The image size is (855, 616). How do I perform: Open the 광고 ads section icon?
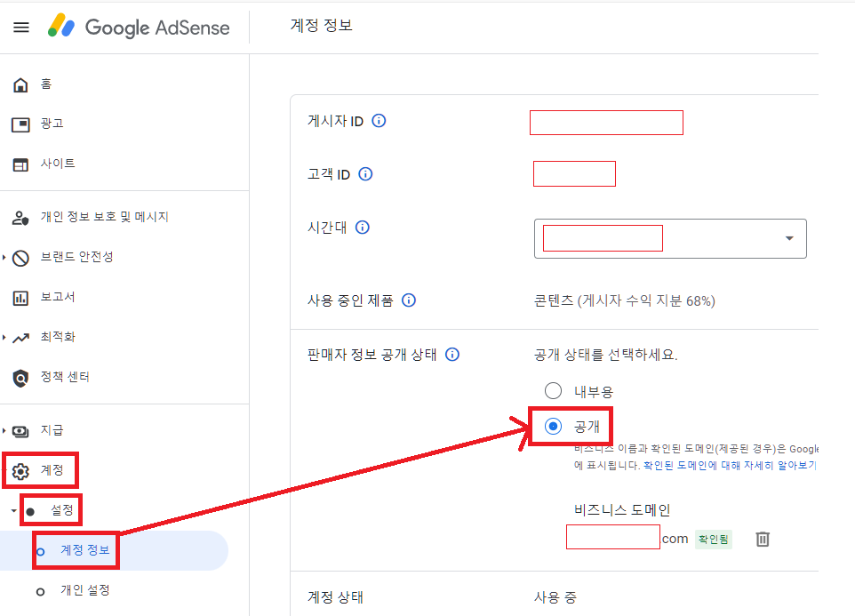click(20, 124)
